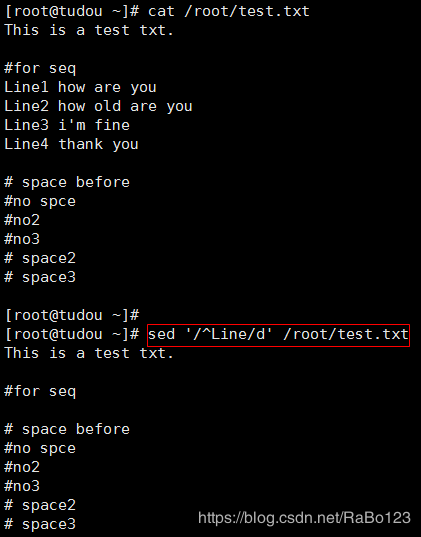Click 'This is a test txt.' in sed output
This screenshot has width=421, height=537.
[x=89, y=353]
